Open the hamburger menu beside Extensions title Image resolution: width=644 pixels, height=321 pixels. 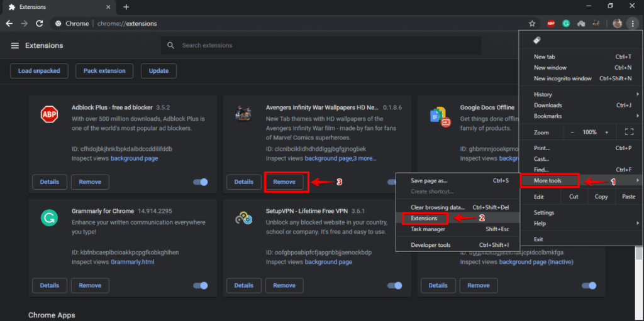point(15,46)
